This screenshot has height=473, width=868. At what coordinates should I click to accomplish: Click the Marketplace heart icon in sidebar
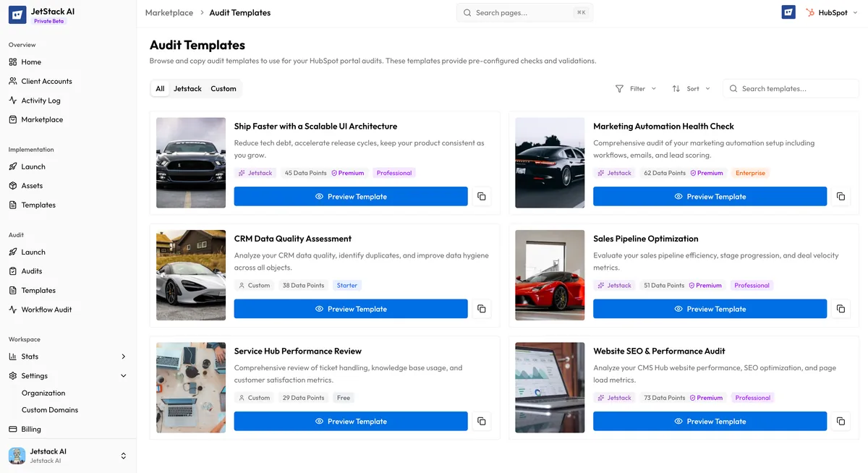point(14,119)
